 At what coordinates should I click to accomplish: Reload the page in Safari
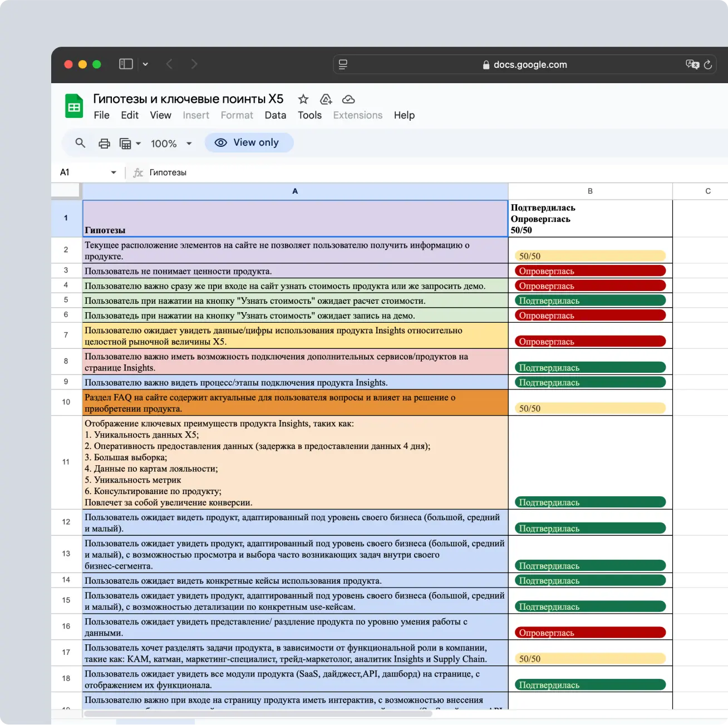708,65
